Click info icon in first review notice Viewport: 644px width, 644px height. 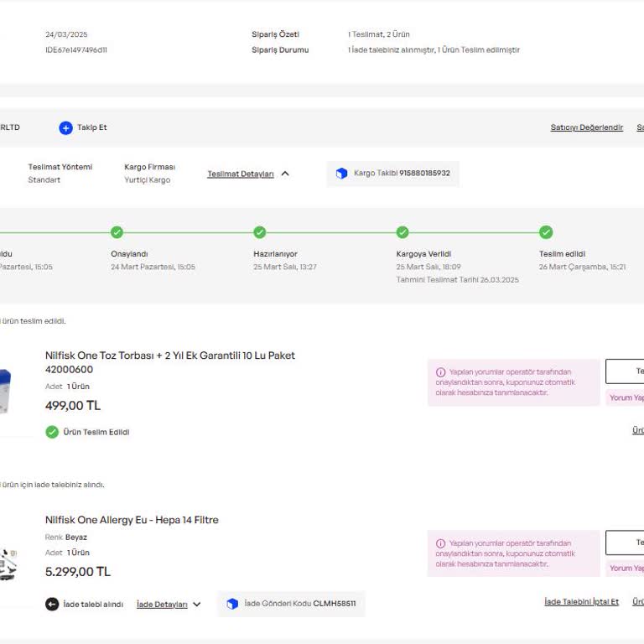[x=440, y=371]
